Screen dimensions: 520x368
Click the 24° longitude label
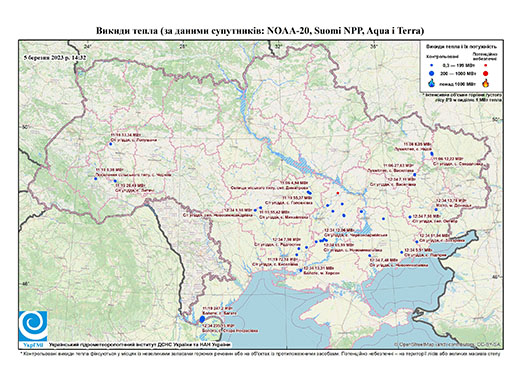tap(88, 47)
